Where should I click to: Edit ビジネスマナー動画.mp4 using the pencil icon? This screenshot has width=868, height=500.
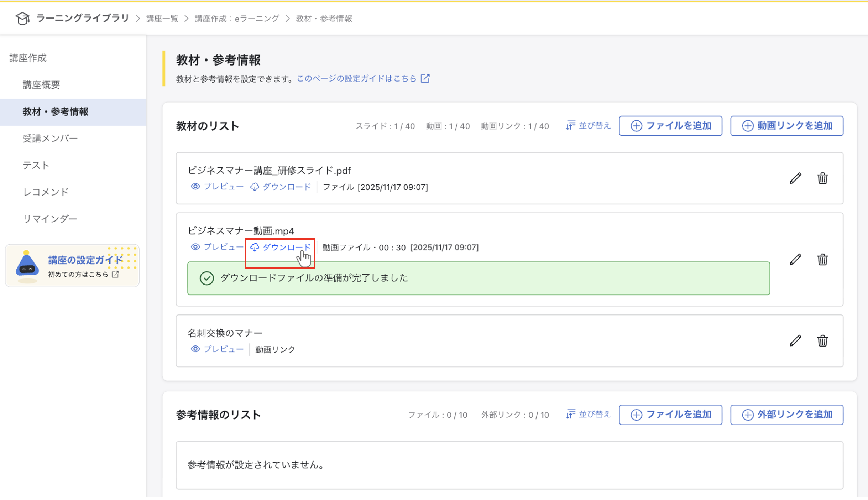[795, 259]
